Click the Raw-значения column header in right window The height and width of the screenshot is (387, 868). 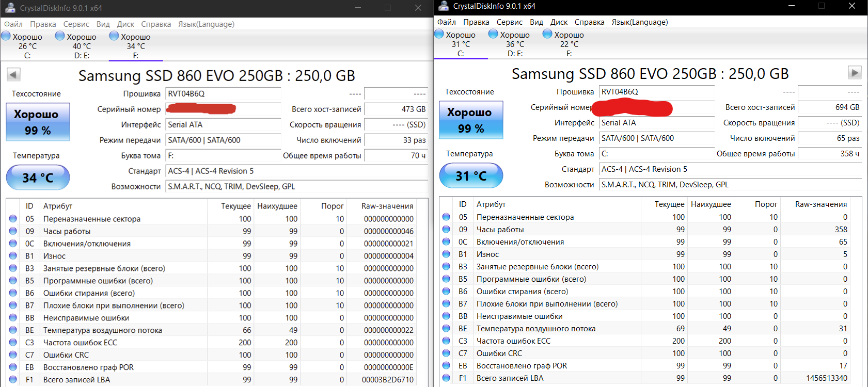tap(821, 204)
